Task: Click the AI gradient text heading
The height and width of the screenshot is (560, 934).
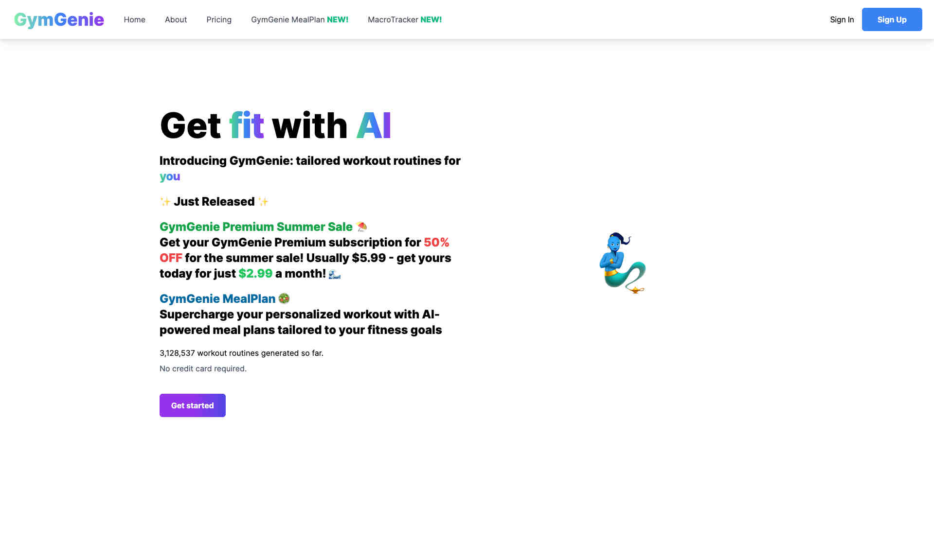Action: 372,125
